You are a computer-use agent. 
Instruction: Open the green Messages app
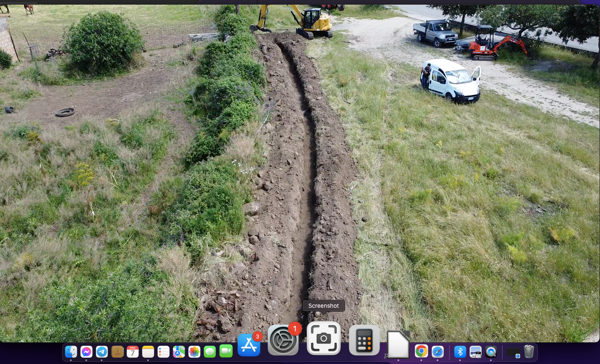tap(210, 352)
